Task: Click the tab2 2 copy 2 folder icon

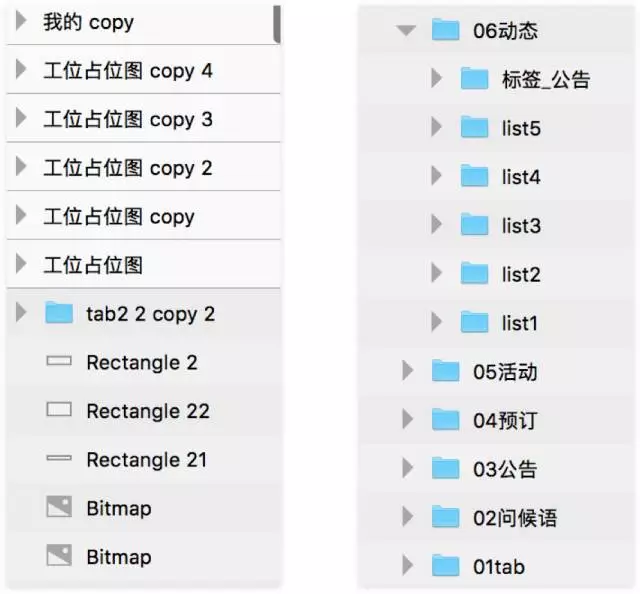Action: click(59, 314)
